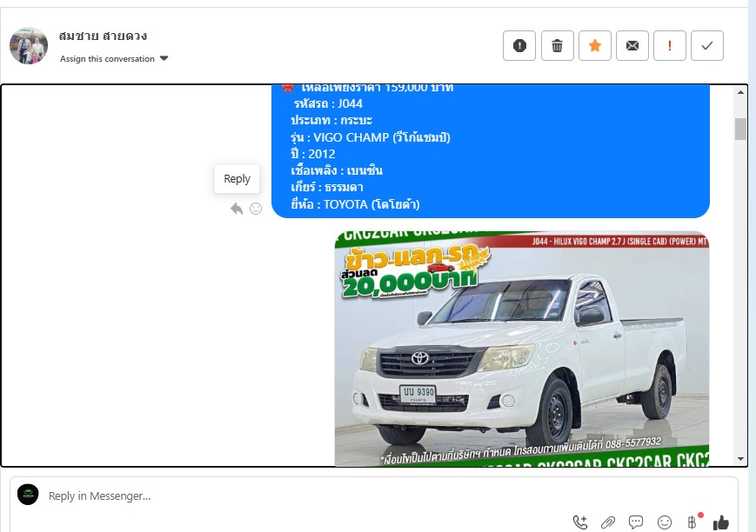Open emoji picker in reply bar
Viewport: 756px width, 532px height.
[665, 522]
